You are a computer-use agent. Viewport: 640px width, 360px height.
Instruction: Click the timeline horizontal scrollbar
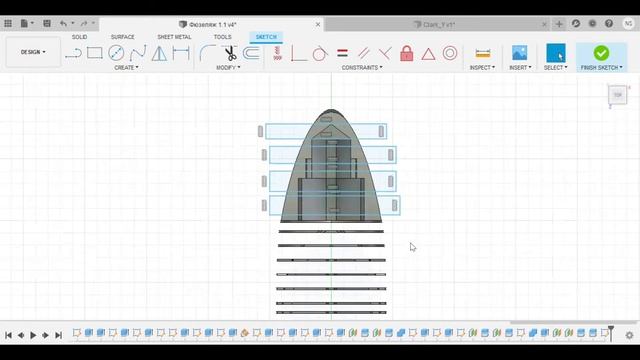coord(573,322)
